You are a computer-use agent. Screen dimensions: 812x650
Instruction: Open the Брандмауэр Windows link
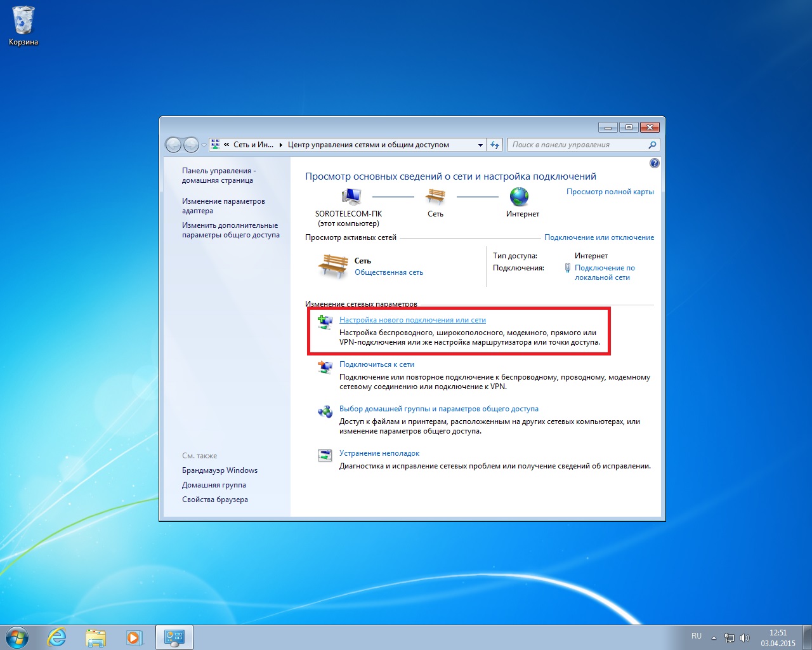tap(220, 470)
